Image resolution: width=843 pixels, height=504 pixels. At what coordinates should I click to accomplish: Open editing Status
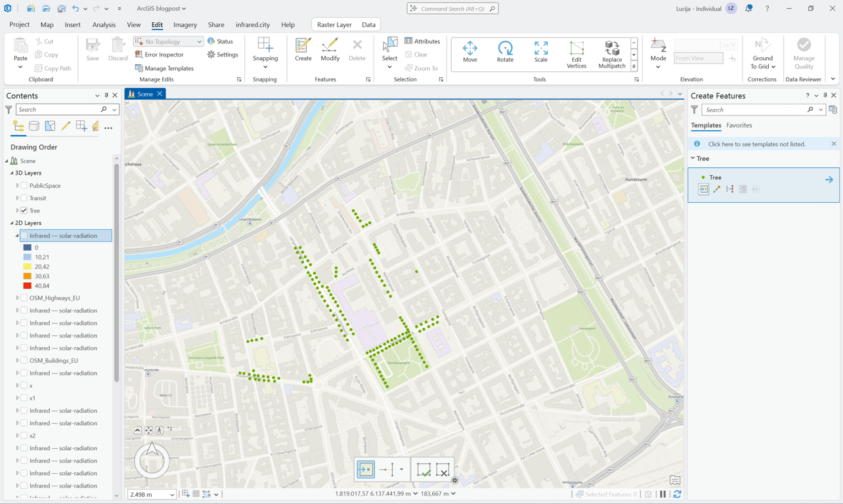(x=220, y=41)
